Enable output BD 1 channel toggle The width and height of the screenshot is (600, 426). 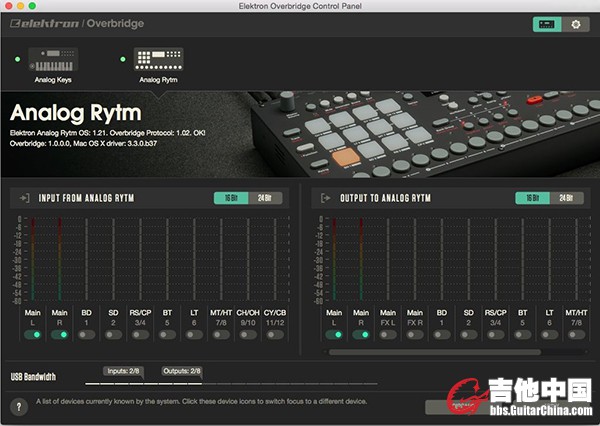coord(442,335)
